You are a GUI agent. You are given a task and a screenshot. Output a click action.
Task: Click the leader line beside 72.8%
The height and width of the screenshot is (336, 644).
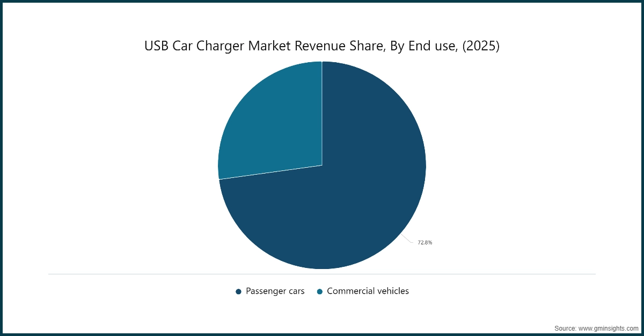tap(409, 240)
